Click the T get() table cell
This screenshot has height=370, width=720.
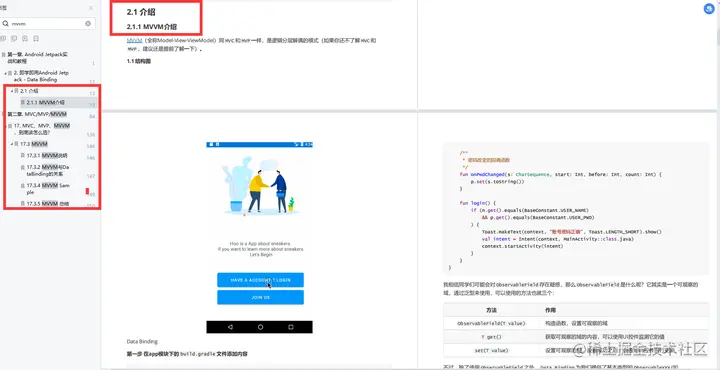(491, 337)
